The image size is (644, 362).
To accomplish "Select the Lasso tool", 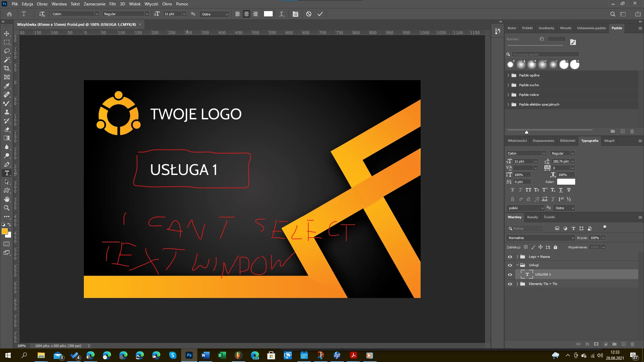I will coord(7,51).
